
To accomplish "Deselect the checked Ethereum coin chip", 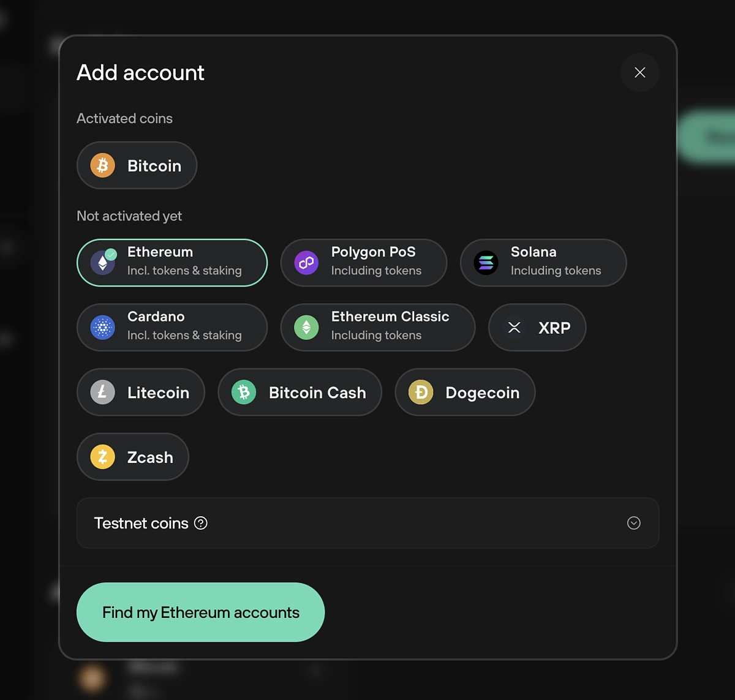I will (x=172, y=263).
